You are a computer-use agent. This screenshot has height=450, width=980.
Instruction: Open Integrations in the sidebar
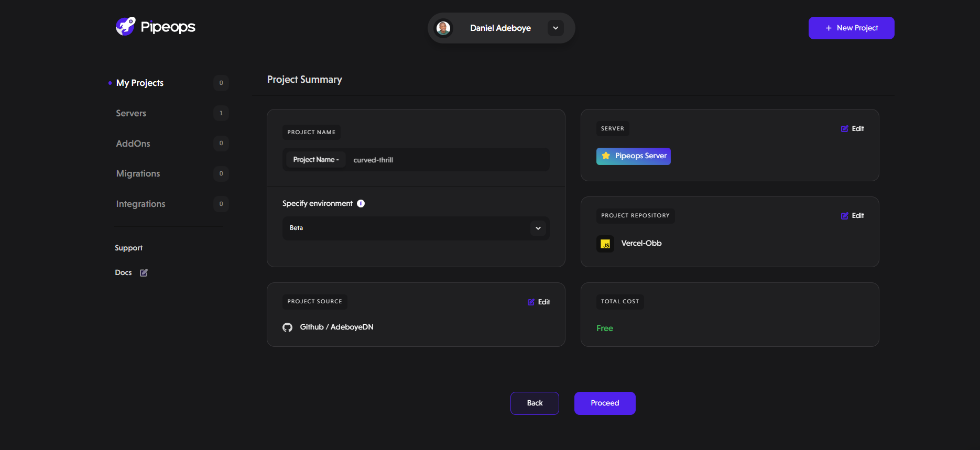[x=140, y=204]
